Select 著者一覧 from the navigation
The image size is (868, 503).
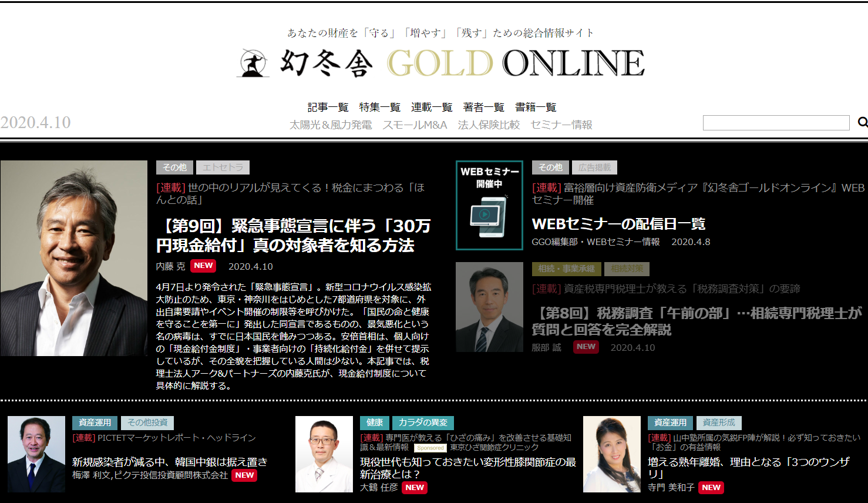tap(483, 107)
